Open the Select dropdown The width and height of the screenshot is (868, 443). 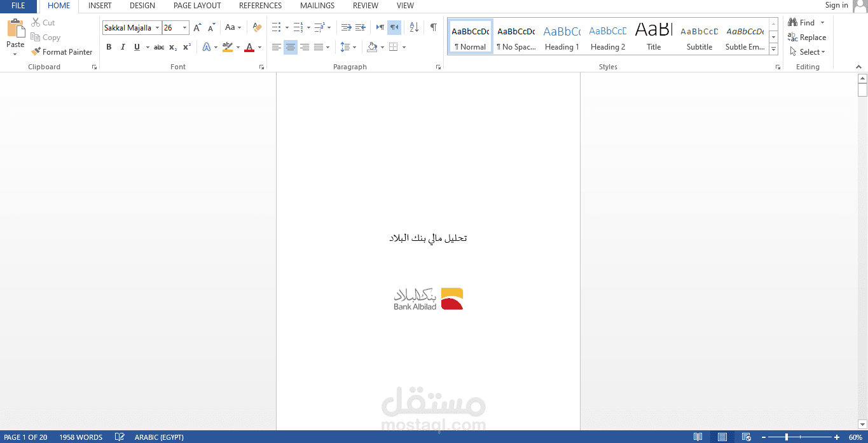807,52
